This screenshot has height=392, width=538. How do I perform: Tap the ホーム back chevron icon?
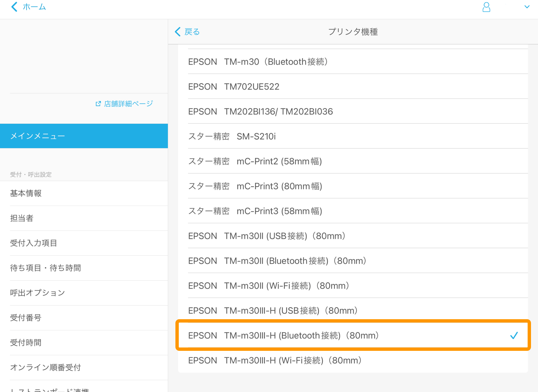pos(14,7)
